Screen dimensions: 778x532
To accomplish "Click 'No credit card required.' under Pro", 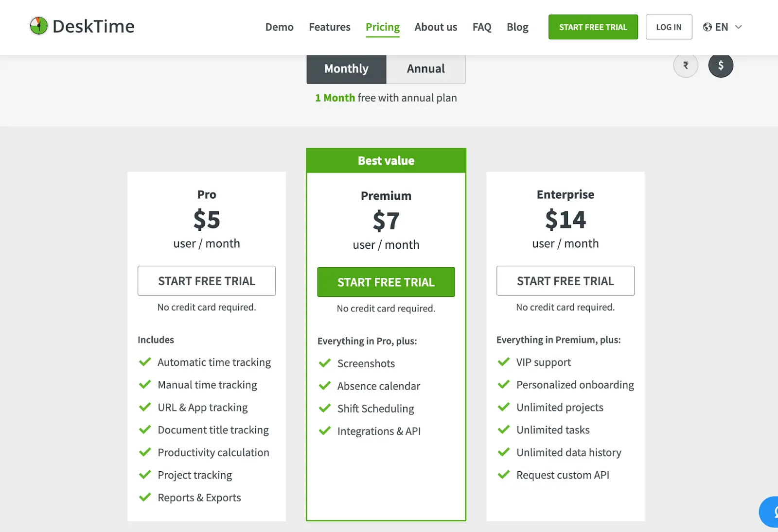I will coord(207,307).
